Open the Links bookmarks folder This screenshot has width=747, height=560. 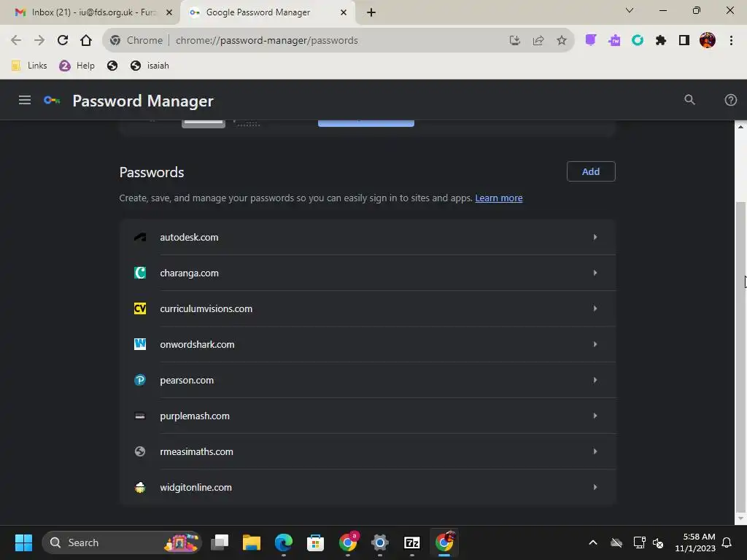pyautogui.click(x=29, y=66)
